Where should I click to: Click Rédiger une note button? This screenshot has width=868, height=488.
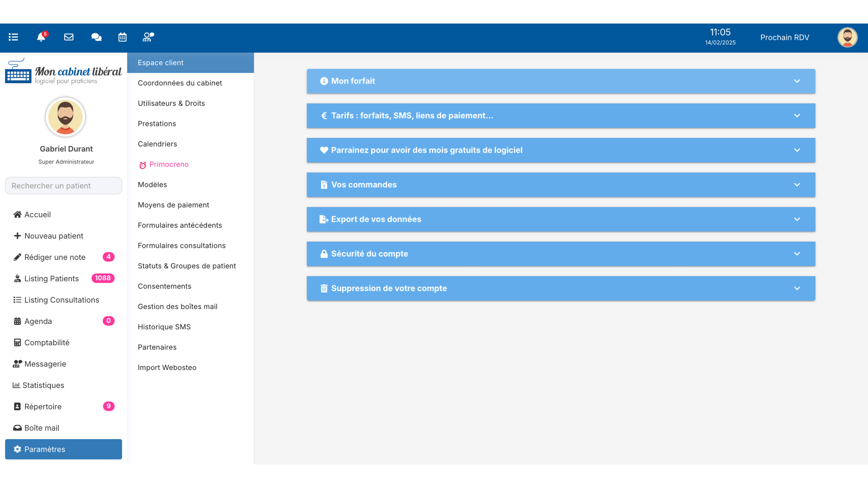(x=54, y=257)
